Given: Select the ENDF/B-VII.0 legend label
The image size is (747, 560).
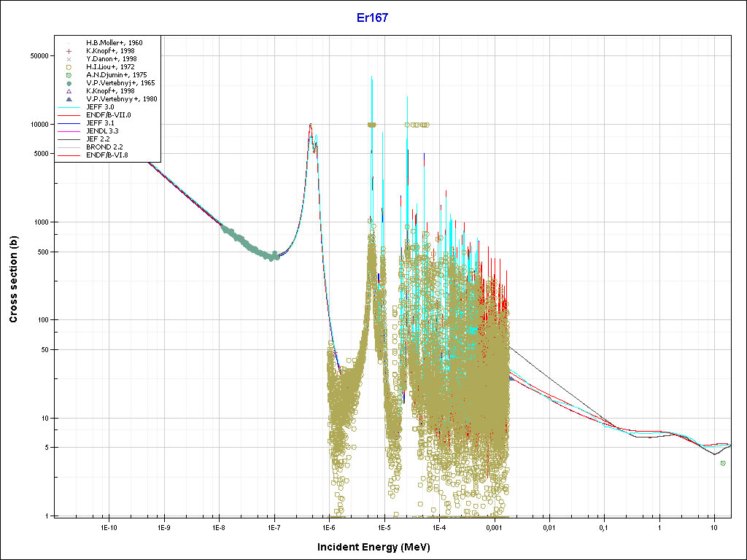Looking at the screenshot, I should click(x=108, y=115).
